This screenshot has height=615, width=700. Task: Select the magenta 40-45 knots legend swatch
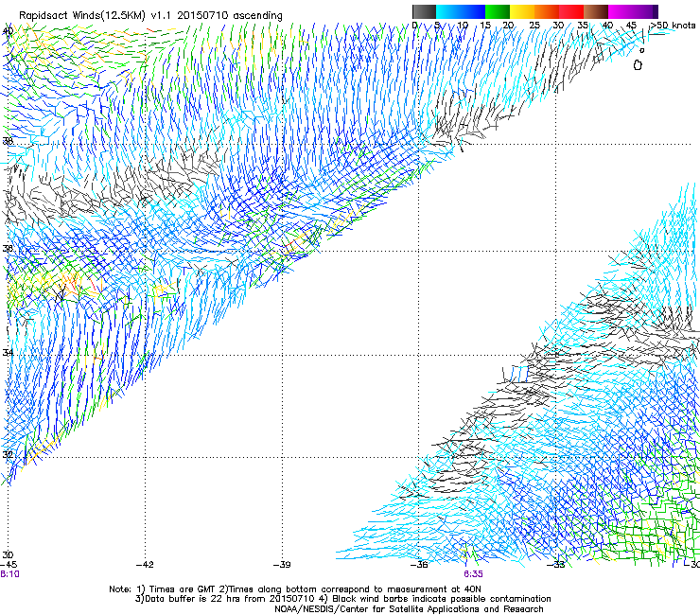pos(621,11)
